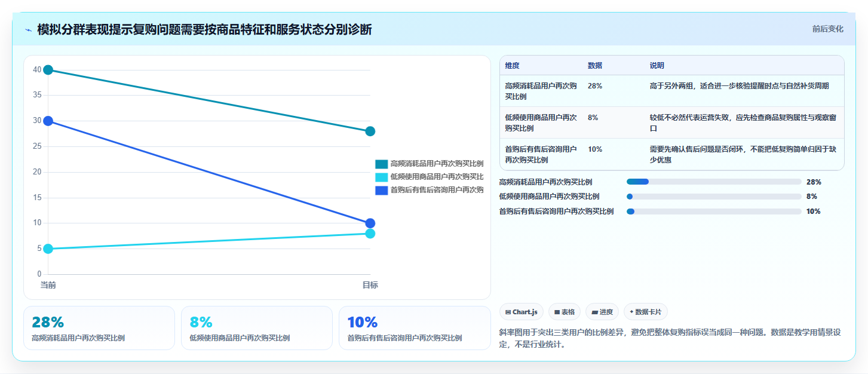
Task: Click the lightning icon beside the title
Action: tap(28, 30)
